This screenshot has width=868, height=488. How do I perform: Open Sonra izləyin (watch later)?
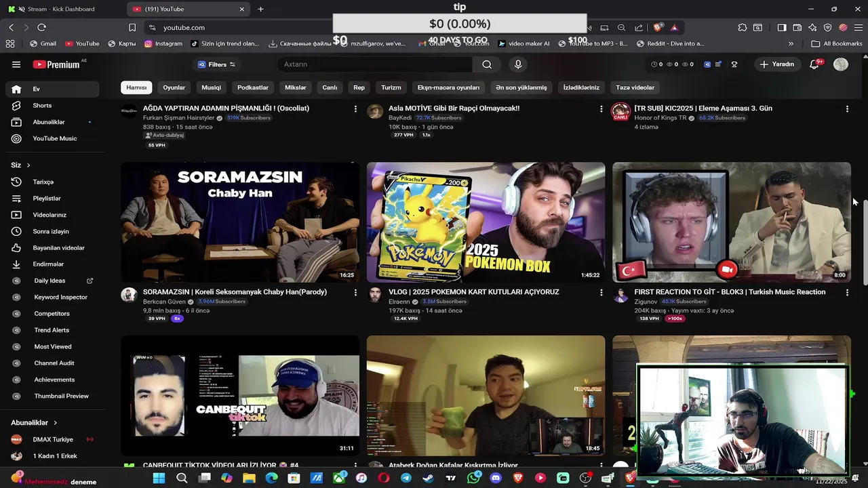coord(53,231)
